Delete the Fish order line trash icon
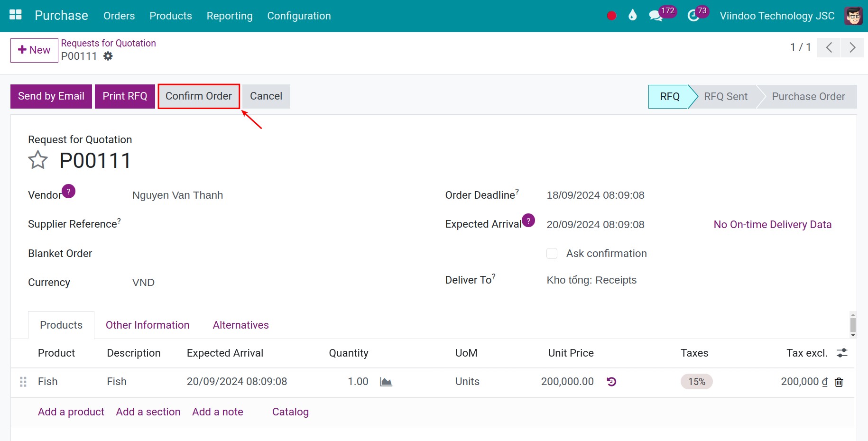This screenshot has height=441, width=868. coord(839,382)
